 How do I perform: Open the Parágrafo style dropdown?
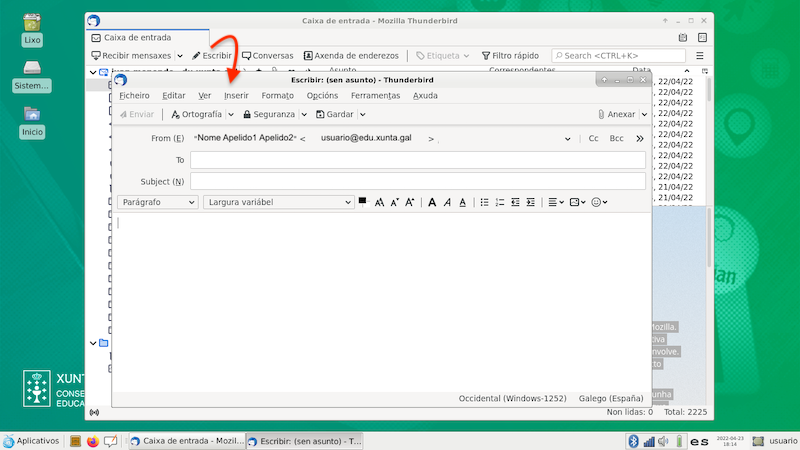tap(157, 202)
